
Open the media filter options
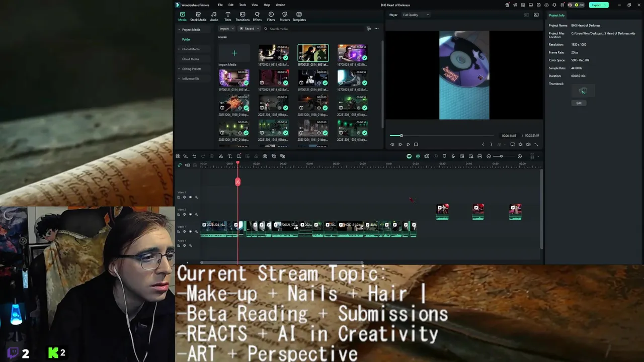click(369, 29)
